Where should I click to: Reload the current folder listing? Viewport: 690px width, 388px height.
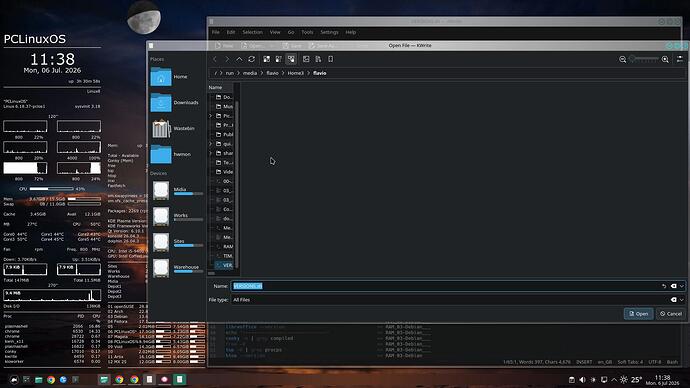[x=251, y=59]
